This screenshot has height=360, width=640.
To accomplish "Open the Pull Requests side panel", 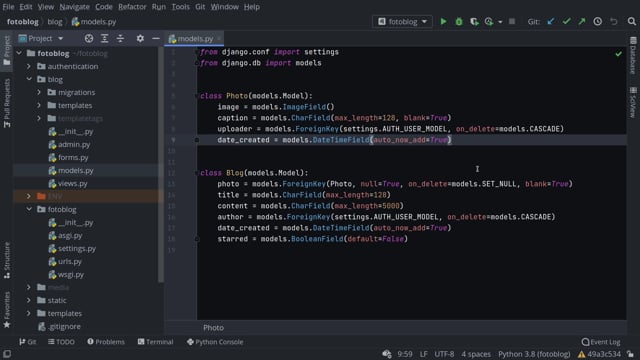I will [7, 103].
